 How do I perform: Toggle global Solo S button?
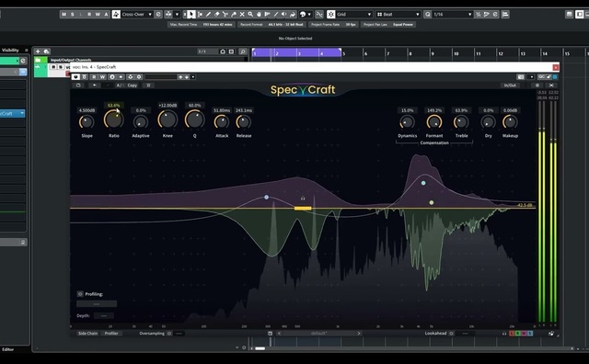coord(73,15)
